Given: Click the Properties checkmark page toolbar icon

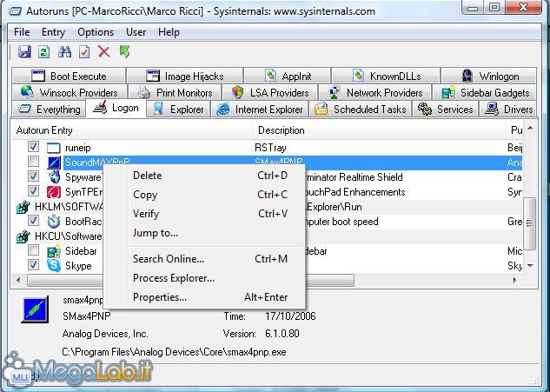Looking at the screenshot, I should pyautogui.click(x=84, y=52).
